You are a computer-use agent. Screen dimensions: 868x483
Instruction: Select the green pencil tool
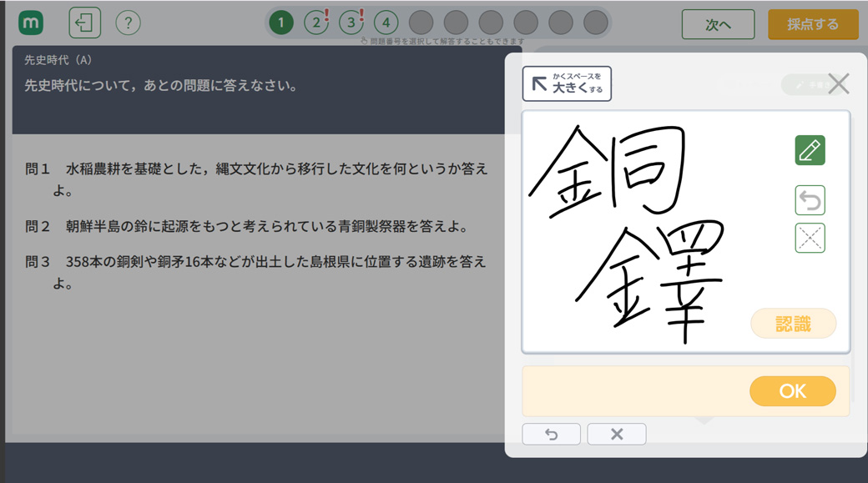tap(810, 150)
